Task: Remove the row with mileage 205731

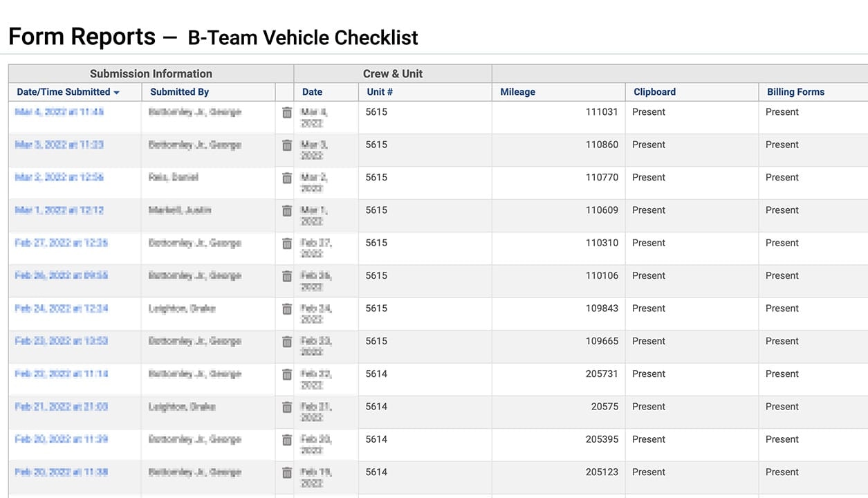Action: click(287, 374)
